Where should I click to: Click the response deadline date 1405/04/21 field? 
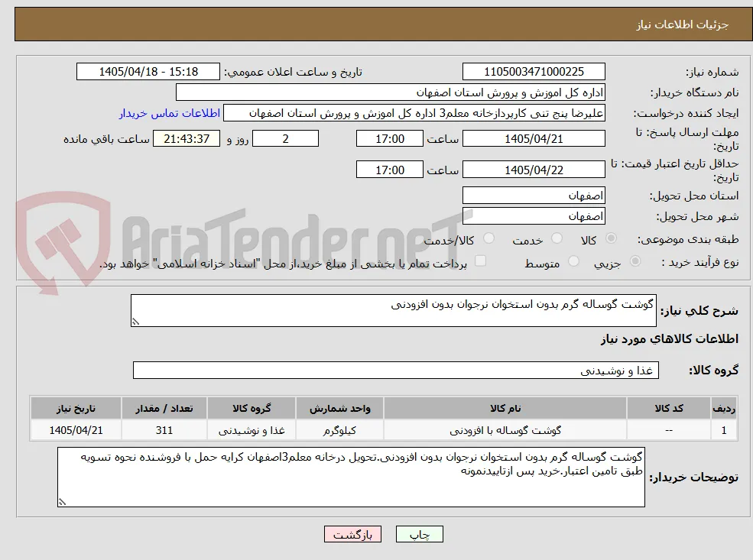[534, 139]
